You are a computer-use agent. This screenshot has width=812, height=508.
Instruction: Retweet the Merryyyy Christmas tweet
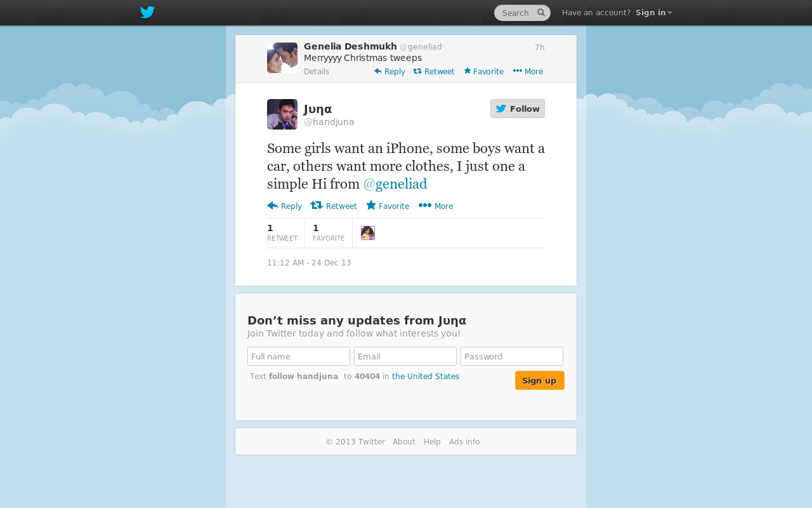coord(434,72)
